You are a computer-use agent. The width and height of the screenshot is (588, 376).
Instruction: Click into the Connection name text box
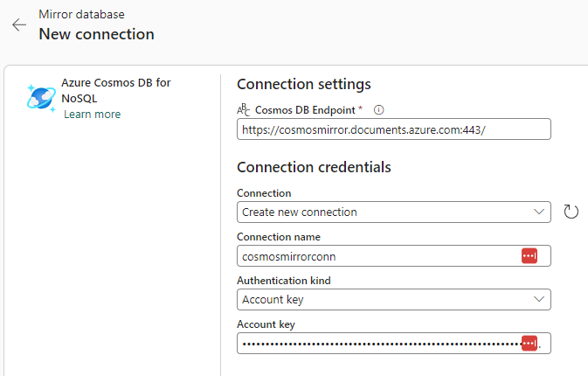click(376, 256)
